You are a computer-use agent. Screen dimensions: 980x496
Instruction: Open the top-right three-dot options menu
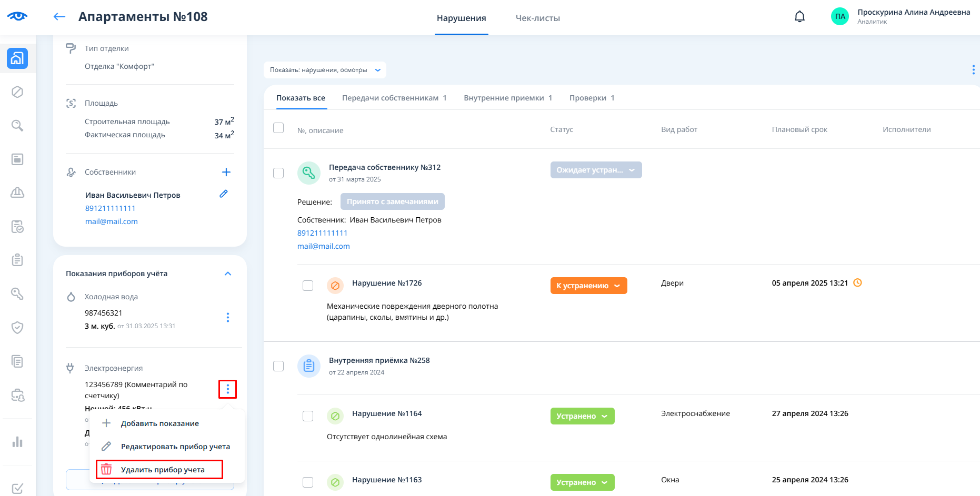coord(973,70)
